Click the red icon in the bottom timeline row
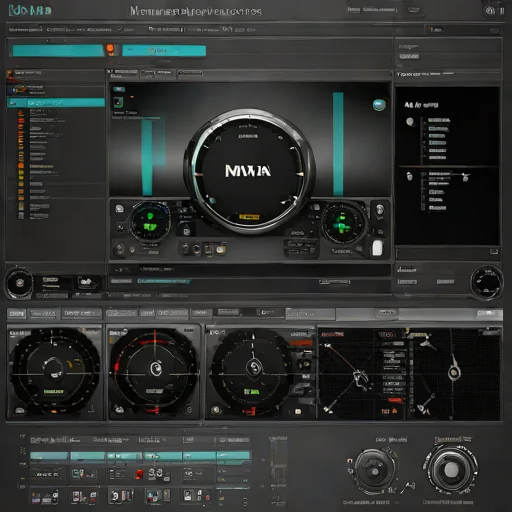This screenshot has height=512, width=512. click(139, 474)
